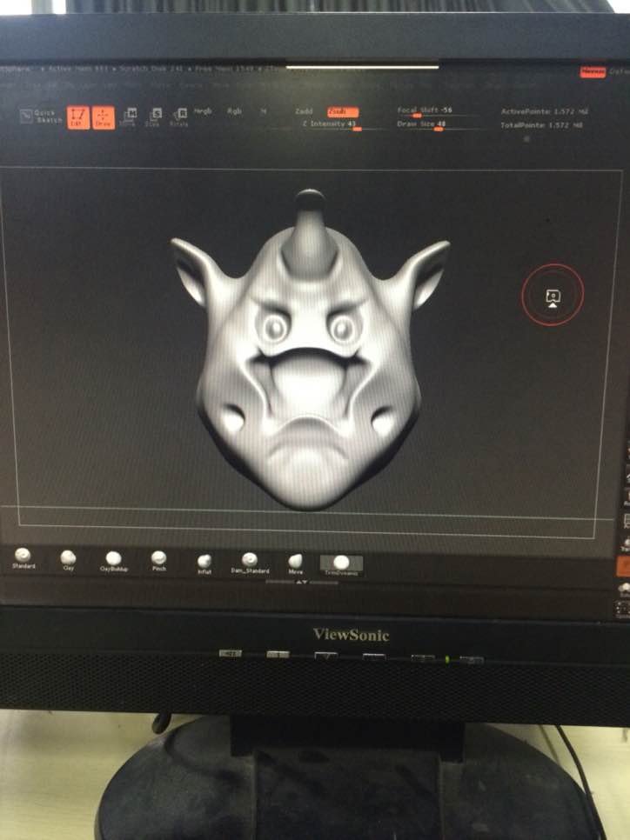Select the Inflat brush

204,564
